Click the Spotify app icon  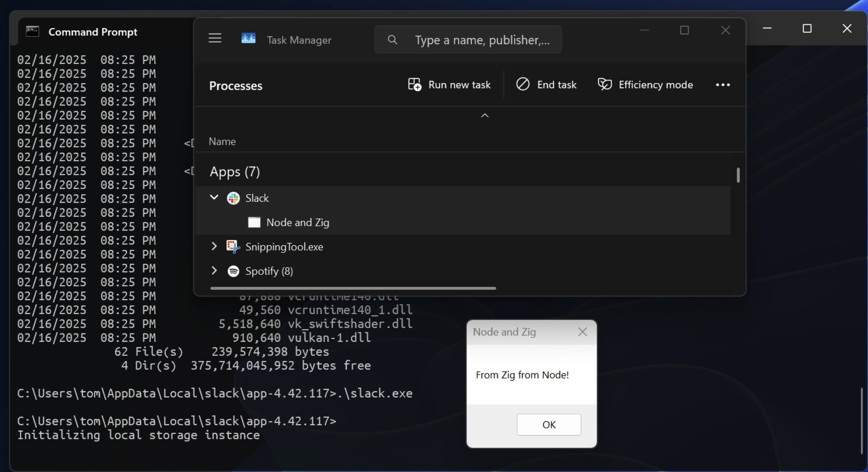[233, 271]
